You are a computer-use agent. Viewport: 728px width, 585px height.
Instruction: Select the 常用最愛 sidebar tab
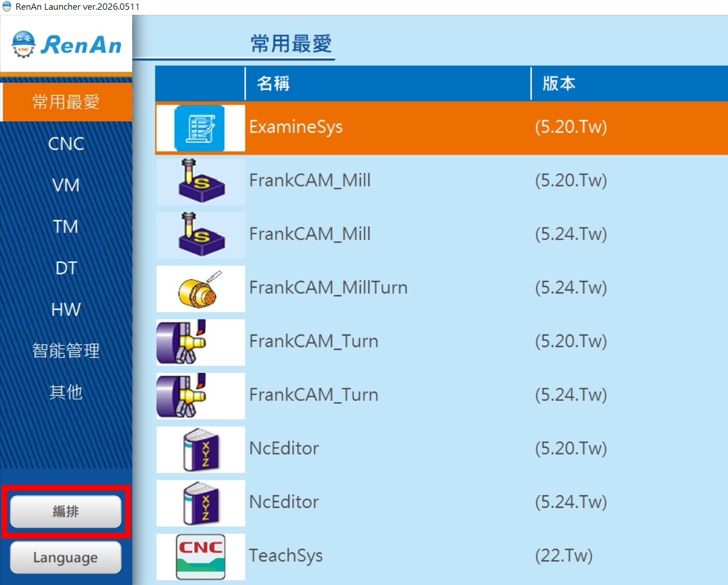(x=66, y=102)
